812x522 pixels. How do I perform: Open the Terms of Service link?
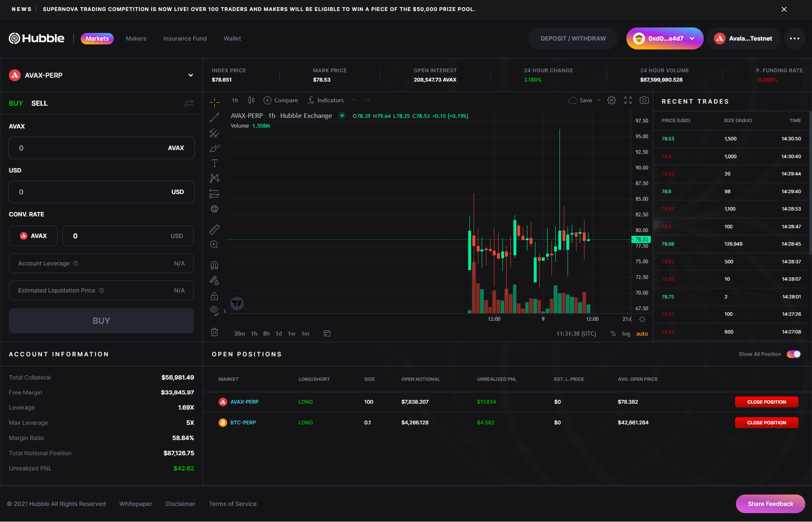pyautogui.click(x=233, y=504)
